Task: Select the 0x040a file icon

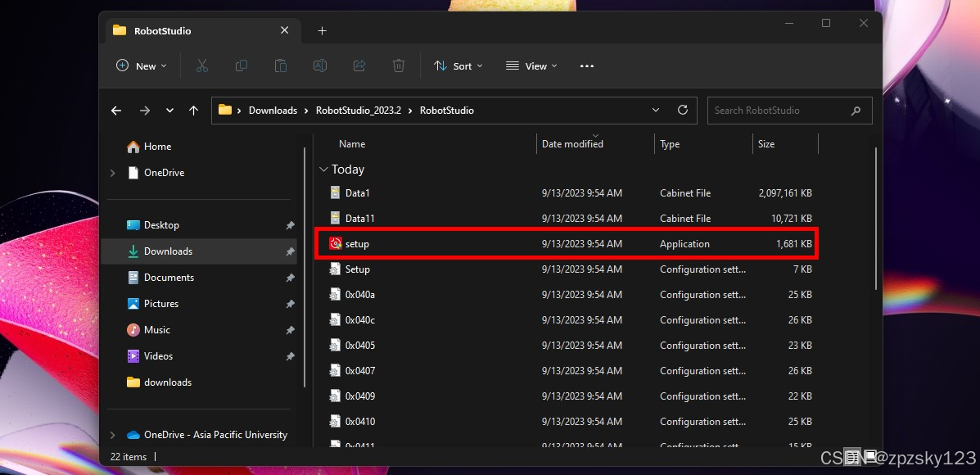Action: [336, 294]
